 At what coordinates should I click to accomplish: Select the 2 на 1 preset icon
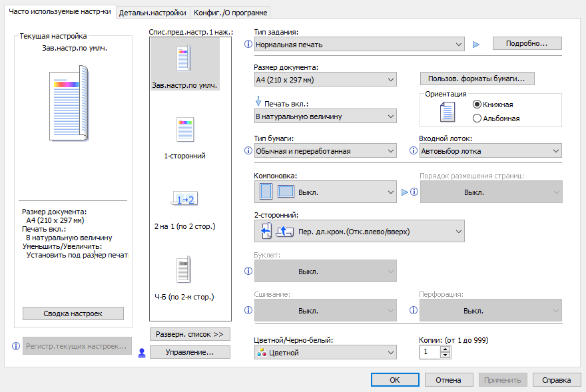point(184,199)
